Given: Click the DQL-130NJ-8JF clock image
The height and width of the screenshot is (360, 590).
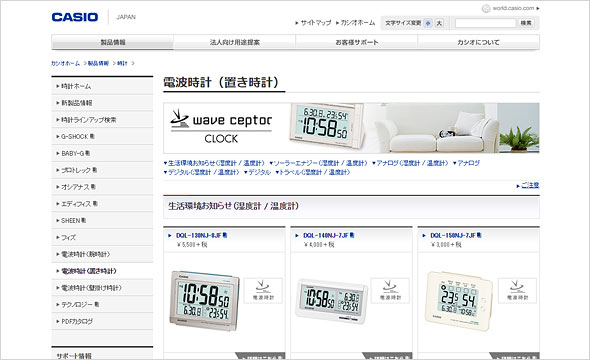Looking at the screenshot, I should (204, 300).
